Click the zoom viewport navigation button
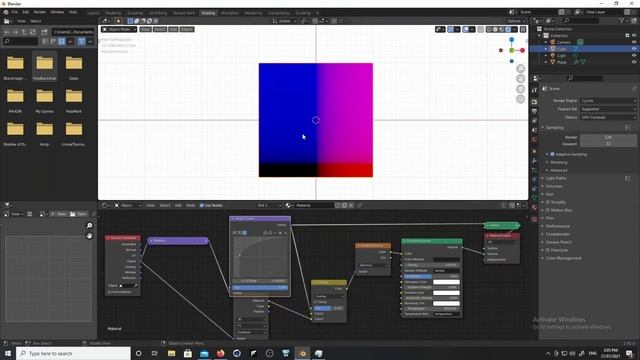The height and width of the screenshot is (360, 640). [520, 69]
